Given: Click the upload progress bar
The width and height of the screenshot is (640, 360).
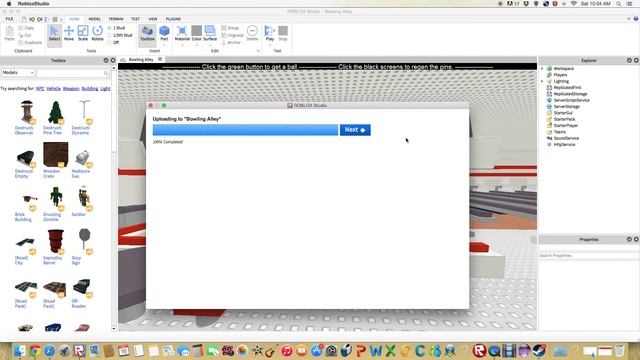Looking at the screenshot, I should pyautogui.click(x=245, y=130).
